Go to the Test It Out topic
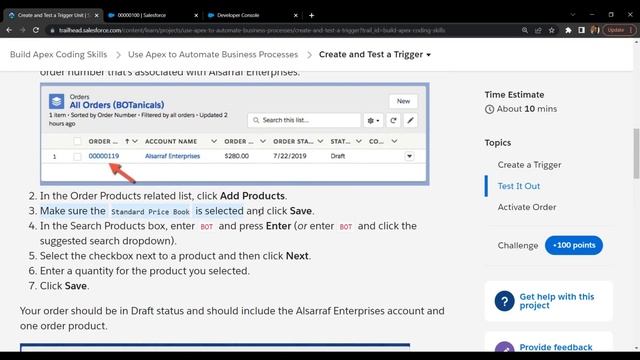 point(518,186)
